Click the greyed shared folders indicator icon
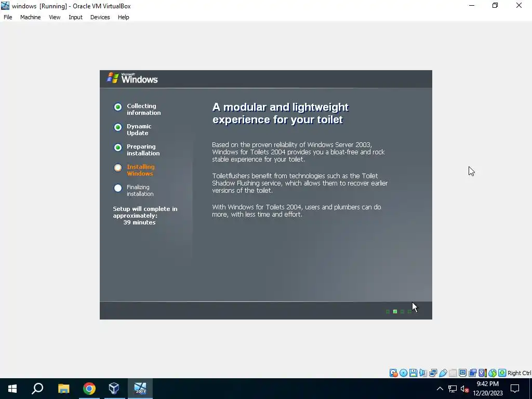 (453, 373)
